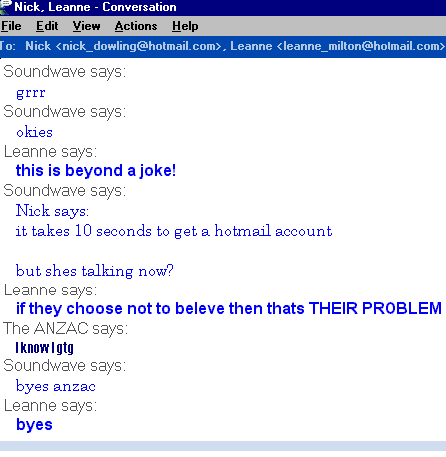The image size is (446, 457).
Task: Click the 'grrr' message from Soundwave
Action: coord(31,93)
